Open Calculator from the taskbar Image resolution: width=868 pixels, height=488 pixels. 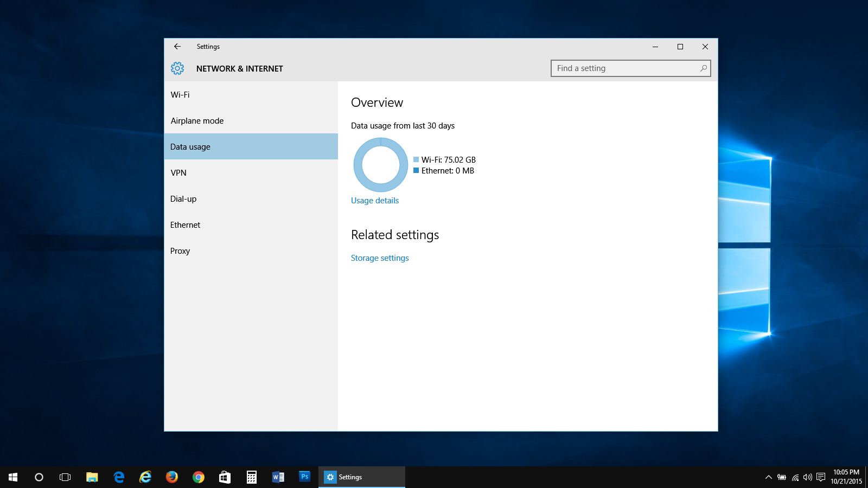pos(252,477)
